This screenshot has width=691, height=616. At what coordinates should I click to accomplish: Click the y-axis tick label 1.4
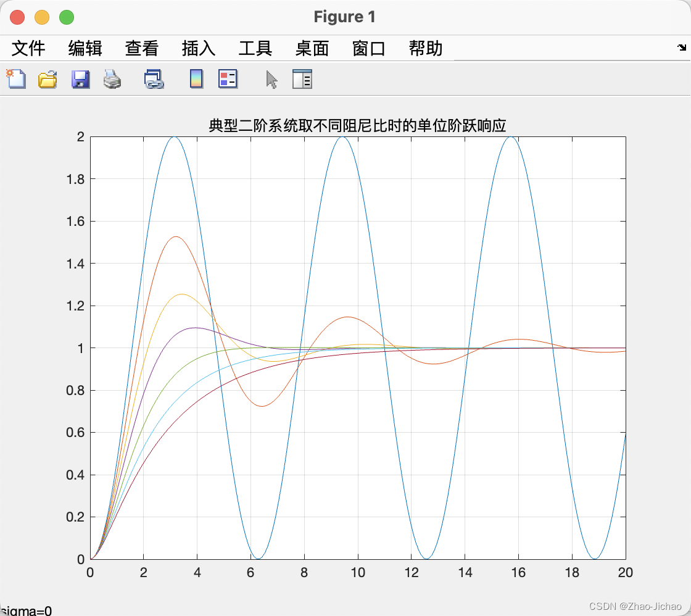click(75, 264)
